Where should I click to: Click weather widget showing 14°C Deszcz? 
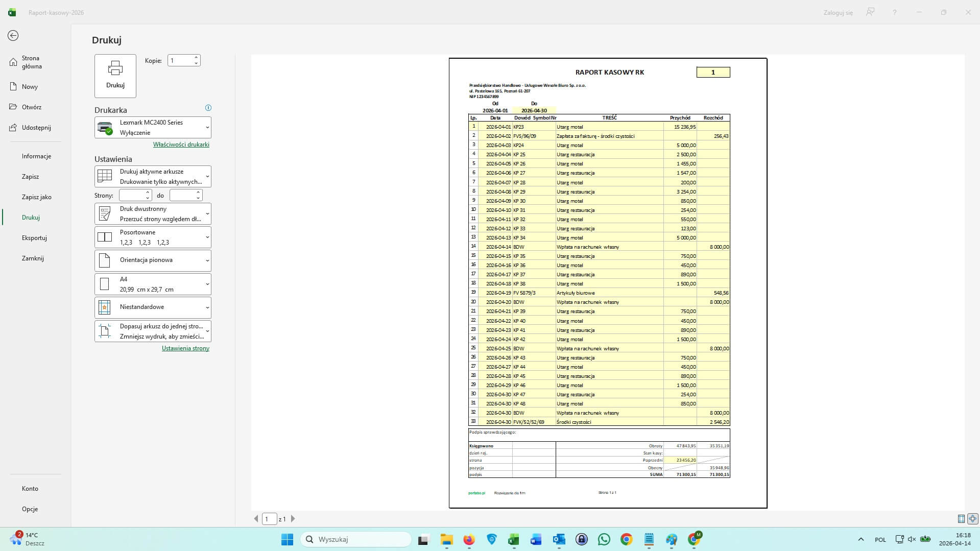(28, 539)
